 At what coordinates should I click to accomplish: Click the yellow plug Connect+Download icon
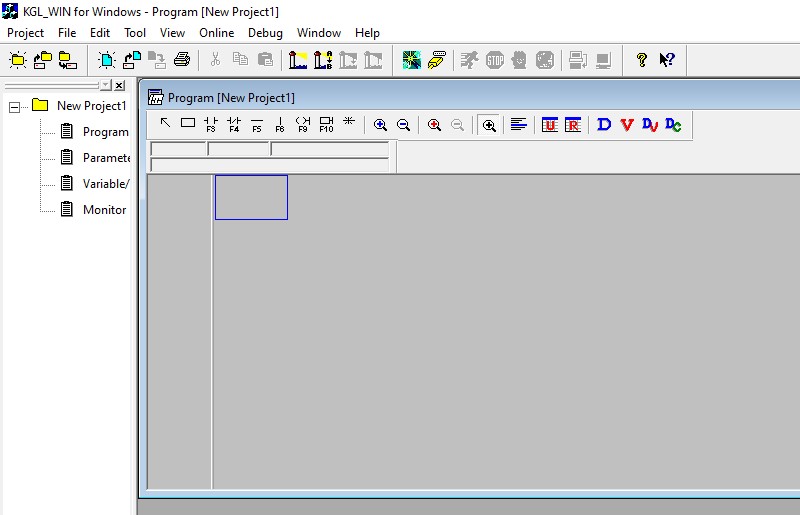tap(437, 60)
